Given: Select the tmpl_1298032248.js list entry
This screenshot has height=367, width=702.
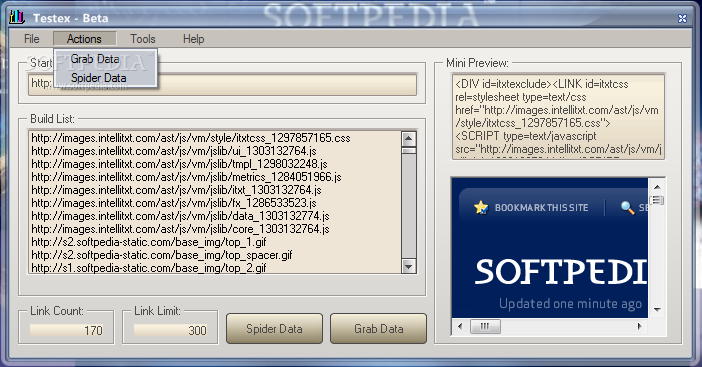Looking at the screenshot, I should [179, 164].
